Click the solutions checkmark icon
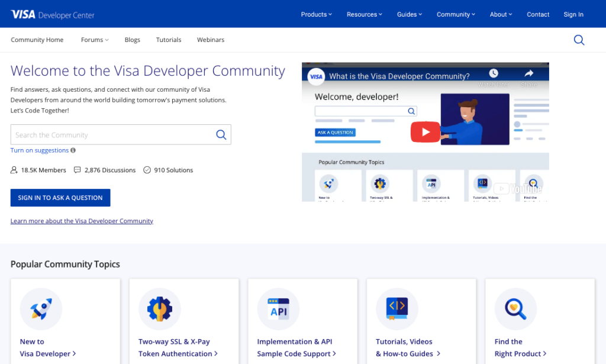Screen dimensions: 606x364 147,170
